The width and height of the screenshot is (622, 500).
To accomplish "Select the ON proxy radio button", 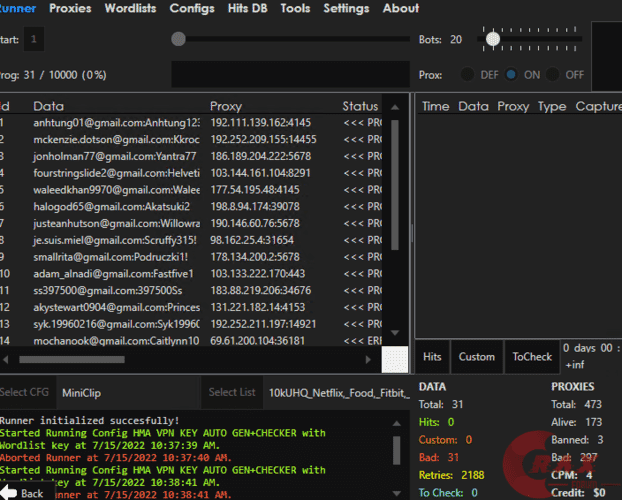I will (x=512, y=75).
